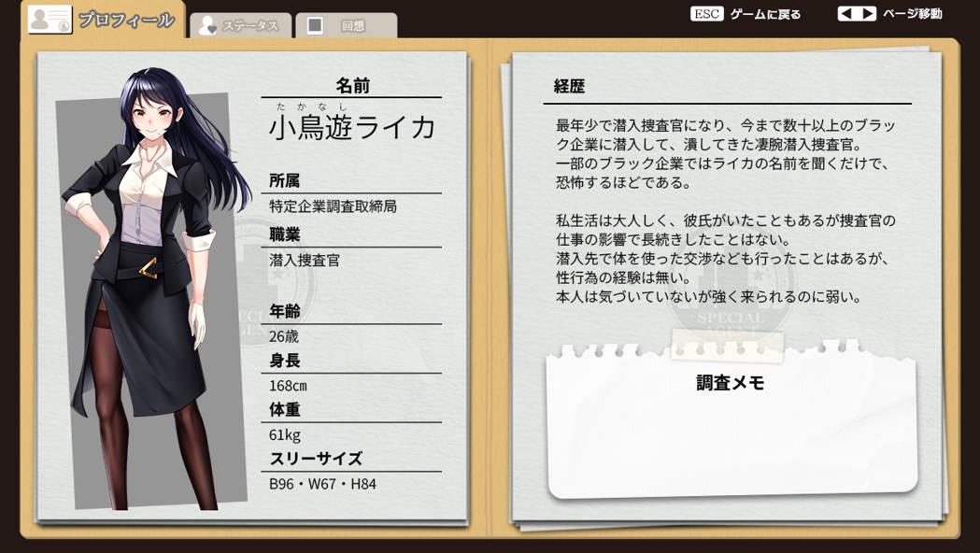Click the 168cm height value
Viewport: 980px width, 553px height.
(288, 385)
